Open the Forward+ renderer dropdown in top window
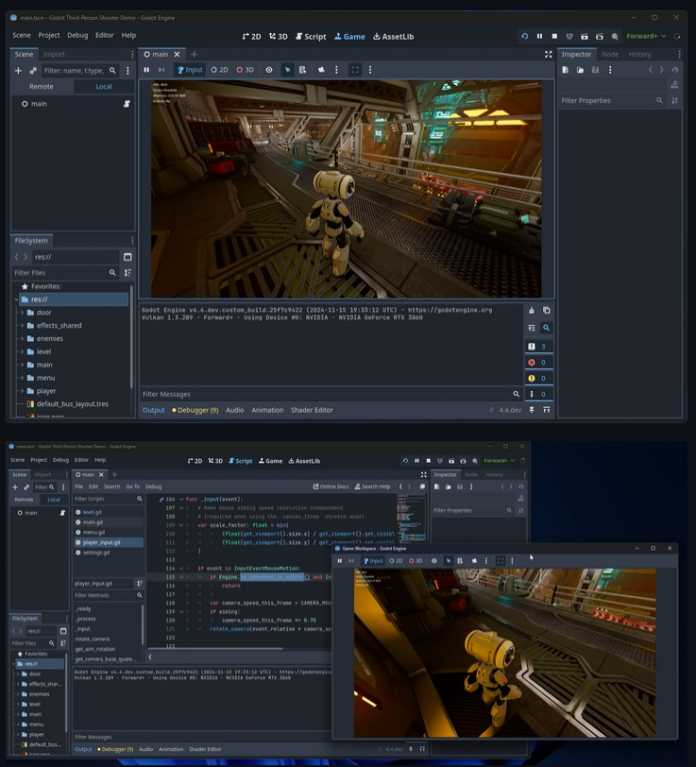This screenshot has height=767, width=696. pos(646,36)
